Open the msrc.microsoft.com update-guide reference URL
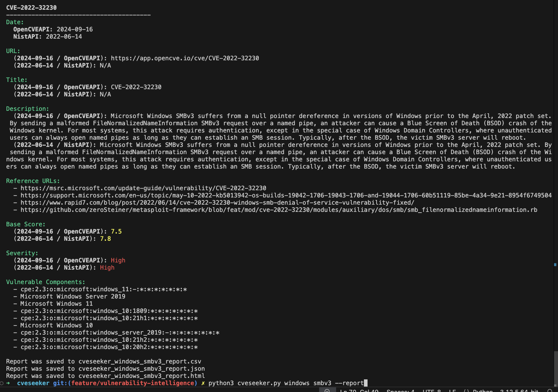Image resolution: width=558 pixels, height=392 pixels. pyautogui.click(x=143, y=188)
